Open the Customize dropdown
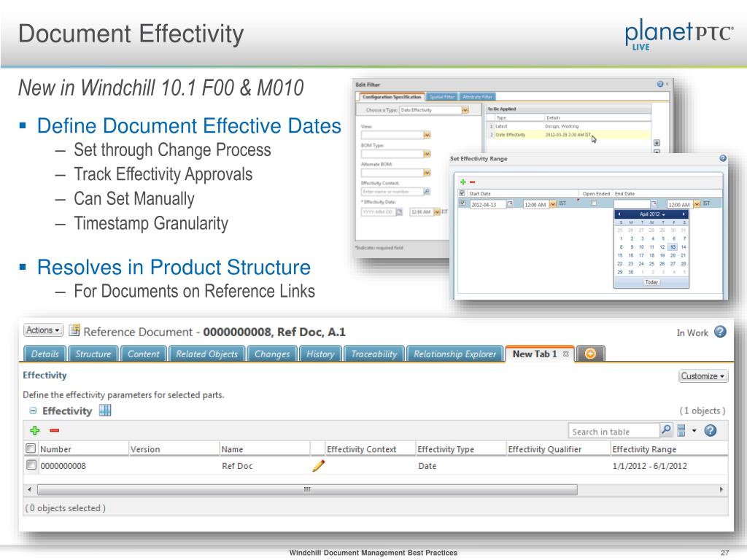 coord(703,376)
